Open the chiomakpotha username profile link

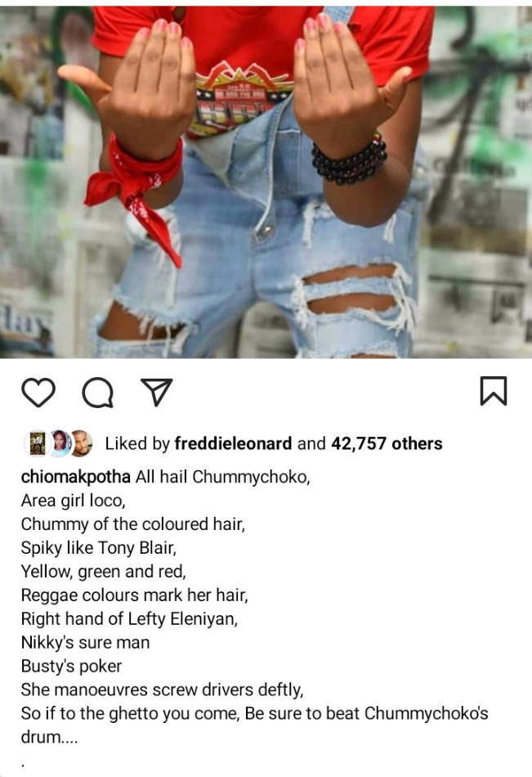(x=76, y=477)
